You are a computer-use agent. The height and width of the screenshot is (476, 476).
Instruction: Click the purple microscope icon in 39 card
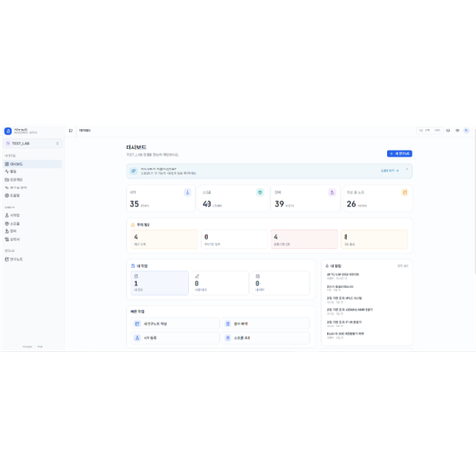(x=332, y=192)
